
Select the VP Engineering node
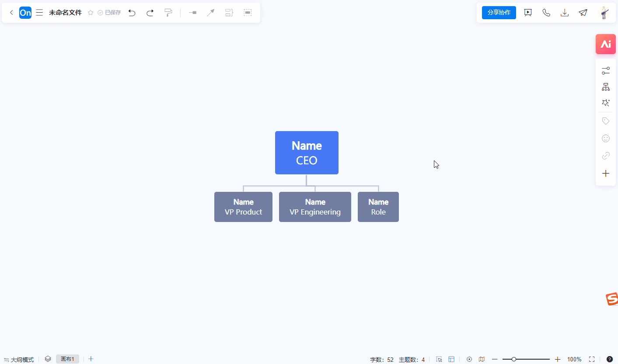coord(315,207)
